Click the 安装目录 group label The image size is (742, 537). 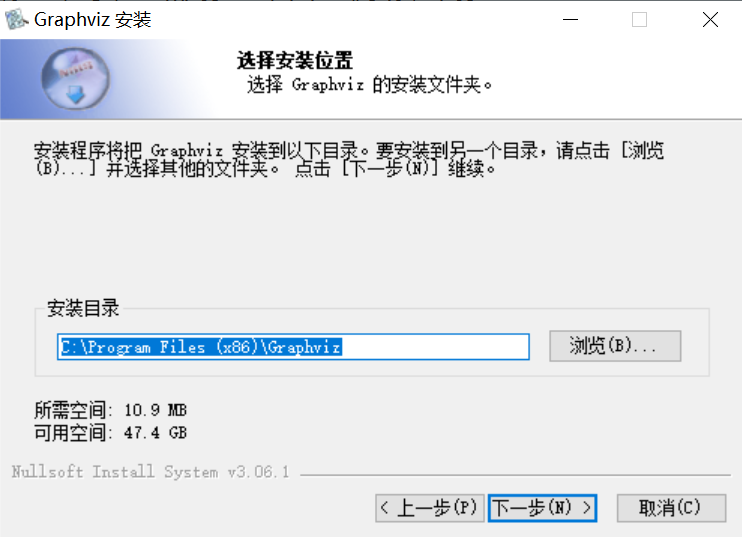[x=83, y=308]
